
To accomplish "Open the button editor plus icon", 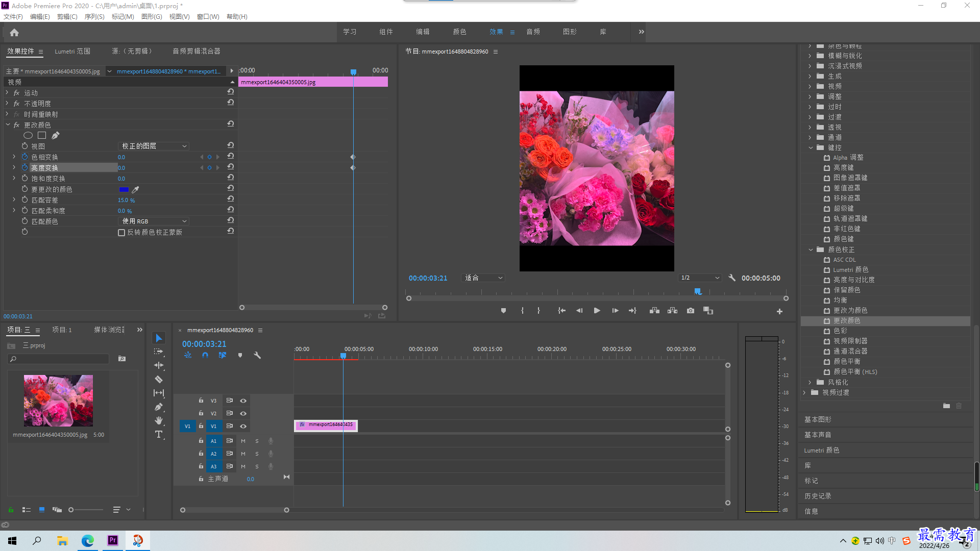I will (x=779, y=311).
